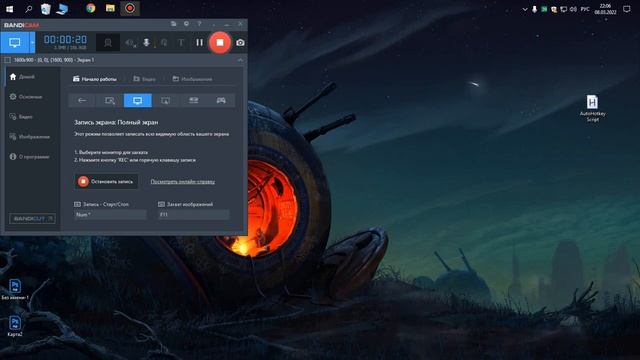Viewport: 640px width, 360px height.
Task: Select the blue screen recording mode button
Action: [15, 42]
